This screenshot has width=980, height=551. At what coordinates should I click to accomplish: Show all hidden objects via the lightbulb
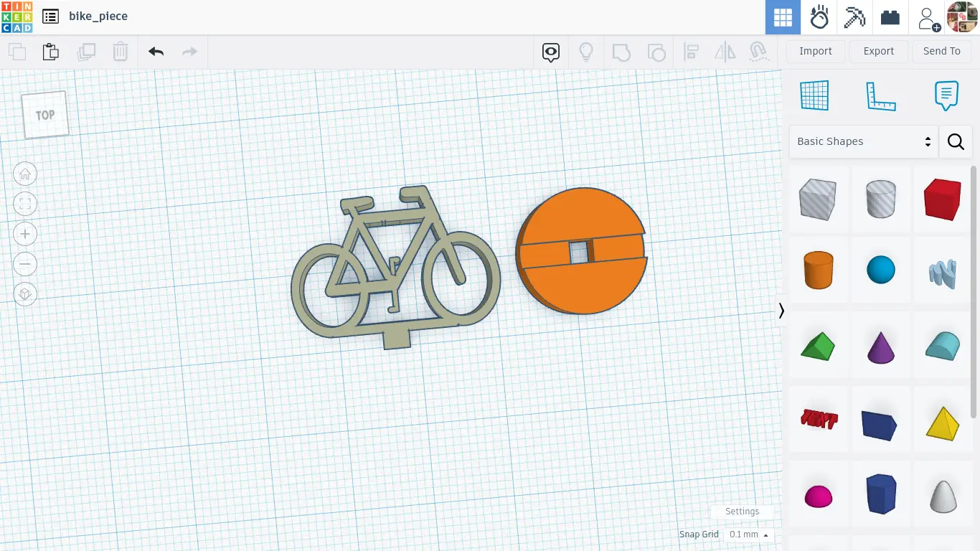click(586, 52)
